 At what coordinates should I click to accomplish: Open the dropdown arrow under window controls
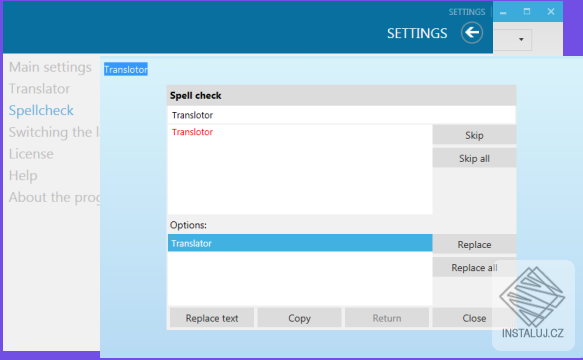[x=521, y=39]
